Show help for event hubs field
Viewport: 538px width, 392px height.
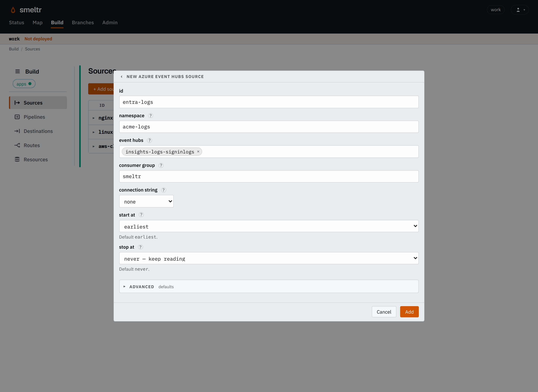[x=149, y=140]
